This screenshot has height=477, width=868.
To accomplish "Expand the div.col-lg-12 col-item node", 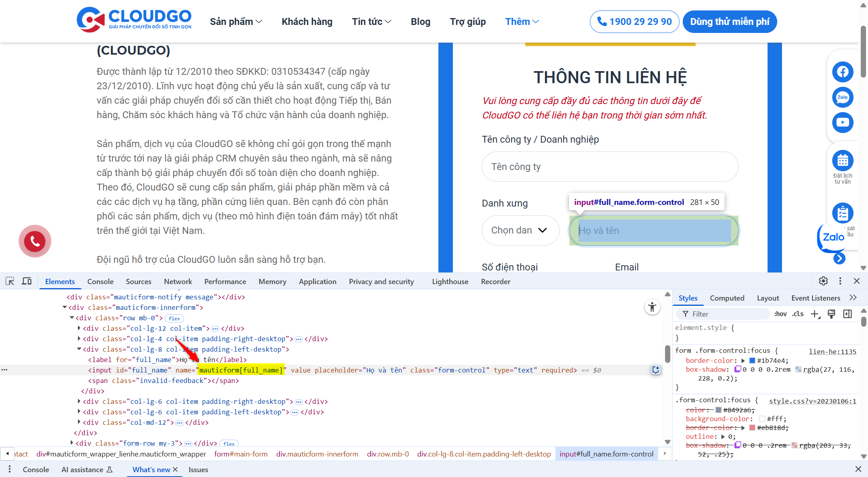I will 79,328.
